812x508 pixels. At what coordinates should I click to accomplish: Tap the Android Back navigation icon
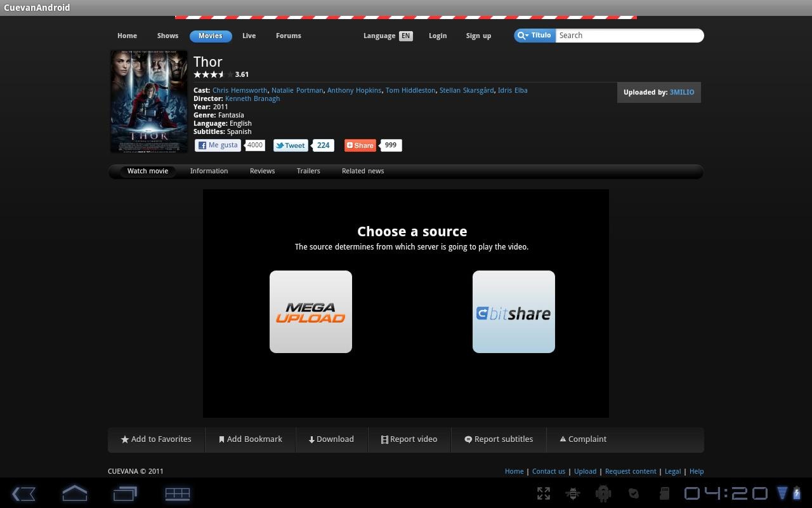[23, 493]
